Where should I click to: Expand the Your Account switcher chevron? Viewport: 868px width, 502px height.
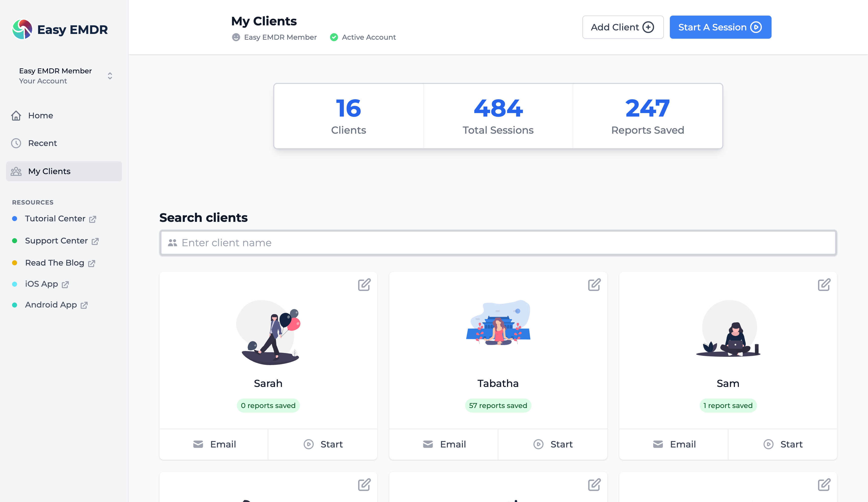coord(110,76)
